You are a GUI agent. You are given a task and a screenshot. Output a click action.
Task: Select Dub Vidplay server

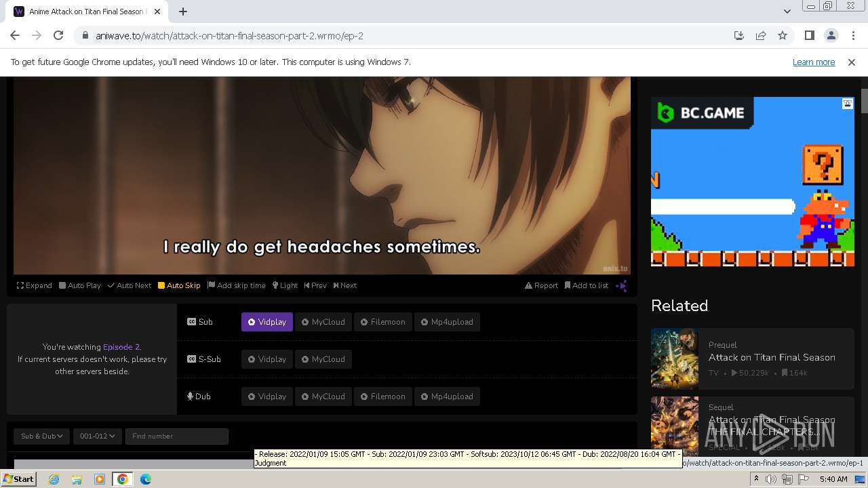(267, 396)
